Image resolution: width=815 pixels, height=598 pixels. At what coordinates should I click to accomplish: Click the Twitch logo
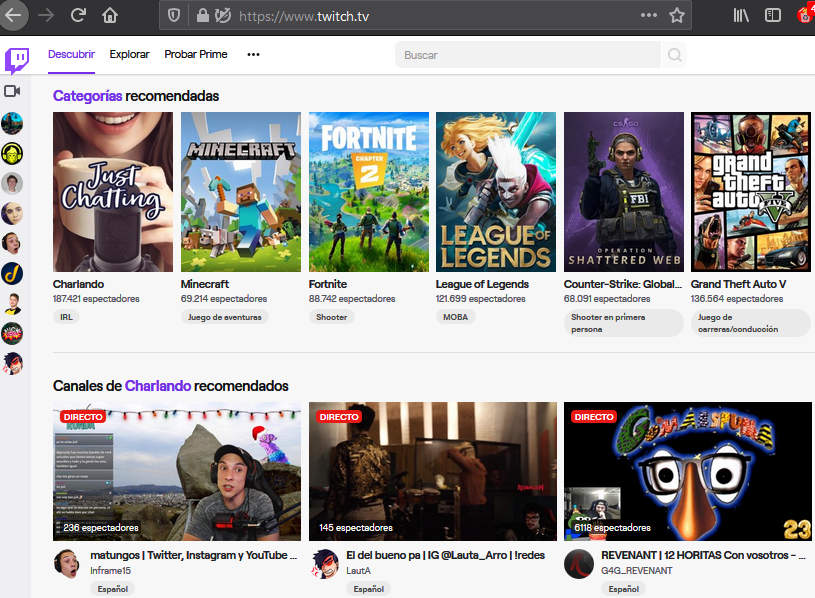pyautogui.click(x=17, y=61)
